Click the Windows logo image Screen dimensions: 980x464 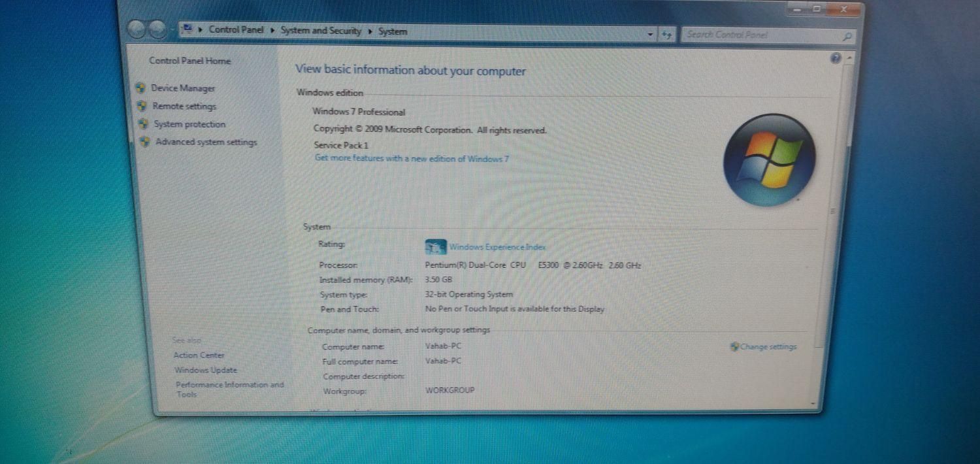pyautogui.click(x=770, y=160)
